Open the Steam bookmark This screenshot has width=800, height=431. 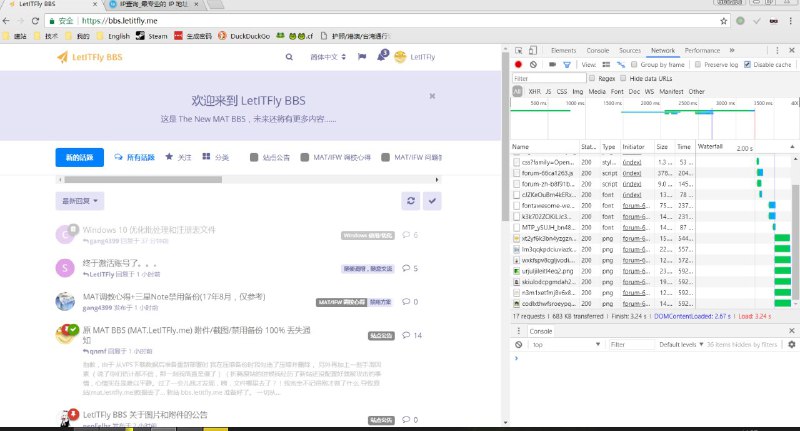pos(151,36)
